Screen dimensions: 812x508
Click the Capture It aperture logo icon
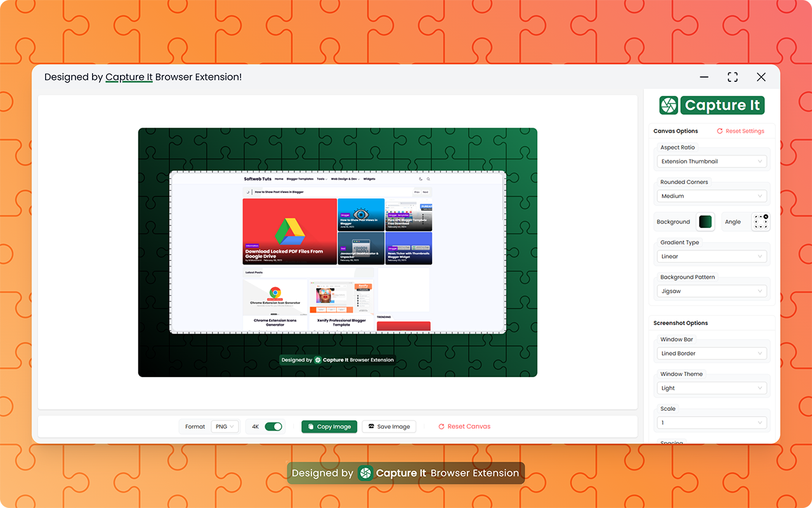click(669, 105)
